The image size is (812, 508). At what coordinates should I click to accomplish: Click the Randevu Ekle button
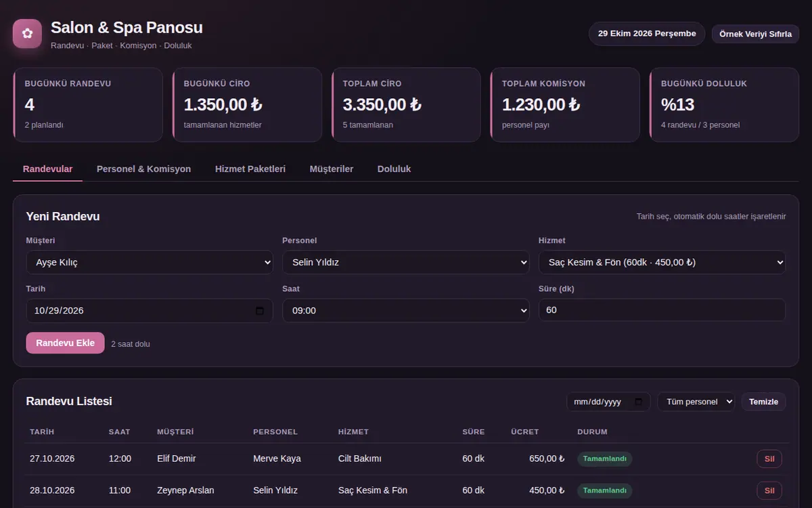[x=65, y=343]
